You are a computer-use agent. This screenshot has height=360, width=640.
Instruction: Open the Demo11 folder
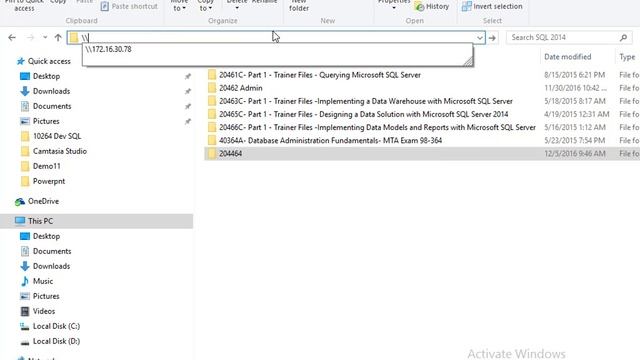coord(47,166)
